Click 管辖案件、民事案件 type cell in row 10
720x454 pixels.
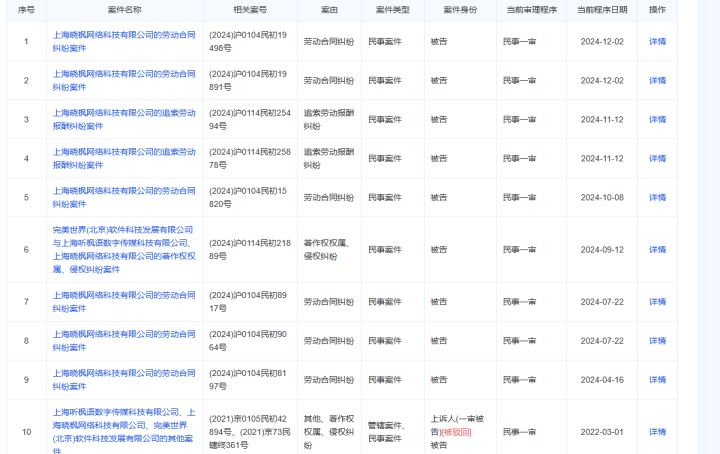[386, 432]
